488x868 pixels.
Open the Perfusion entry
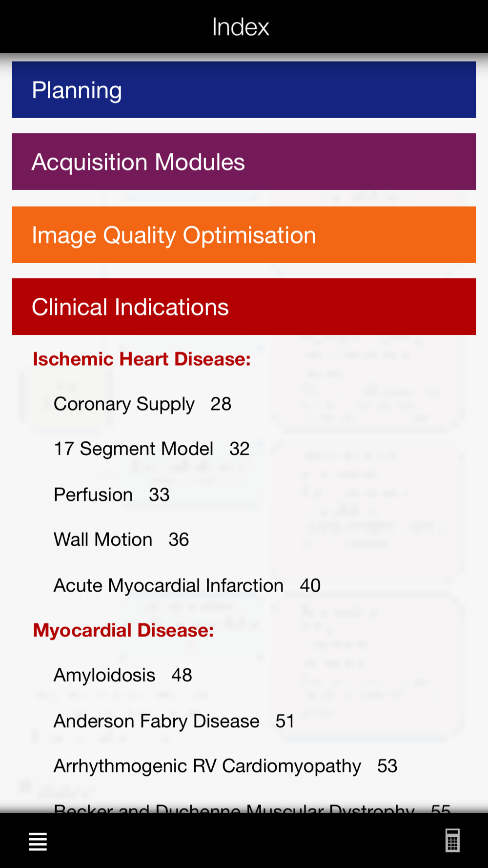point(111,495)
